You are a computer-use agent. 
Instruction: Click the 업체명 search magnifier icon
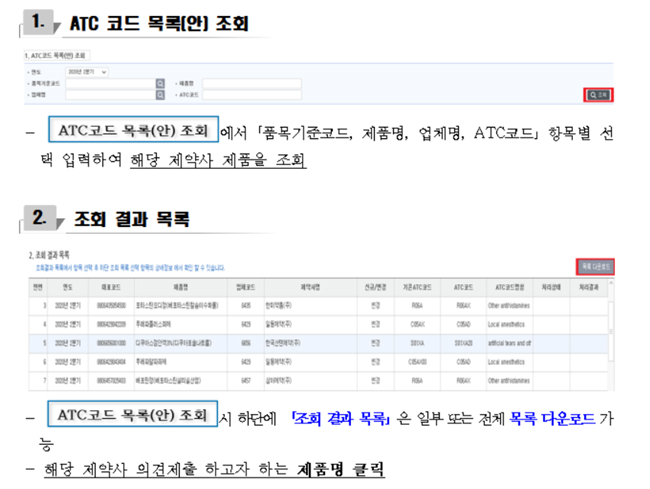[160, 95]
